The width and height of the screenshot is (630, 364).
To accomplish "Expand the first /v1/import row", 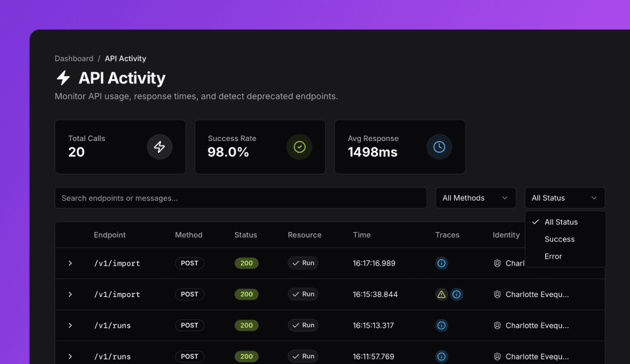I will click(x=70, y=263).
